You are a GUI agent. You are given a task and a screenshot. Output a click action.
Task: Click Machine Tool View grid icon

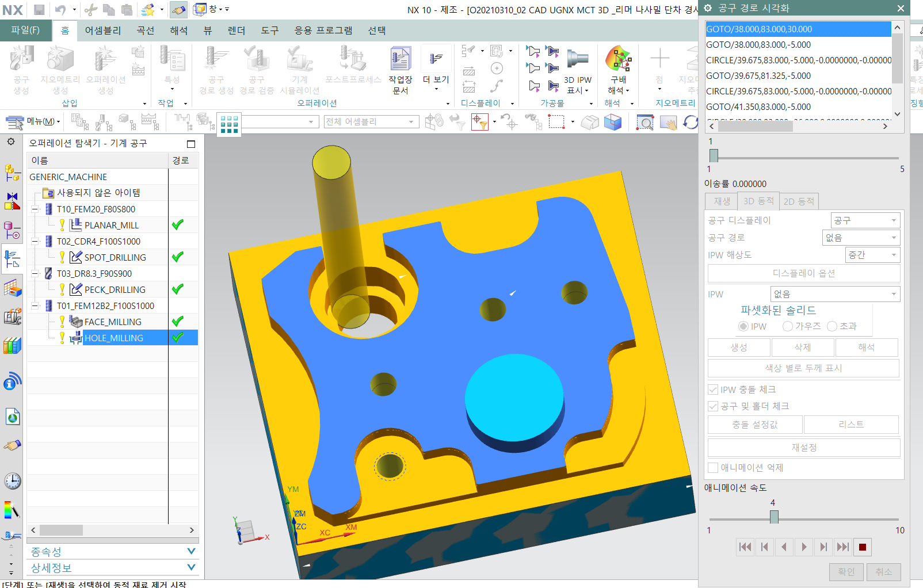pos(229,123)
